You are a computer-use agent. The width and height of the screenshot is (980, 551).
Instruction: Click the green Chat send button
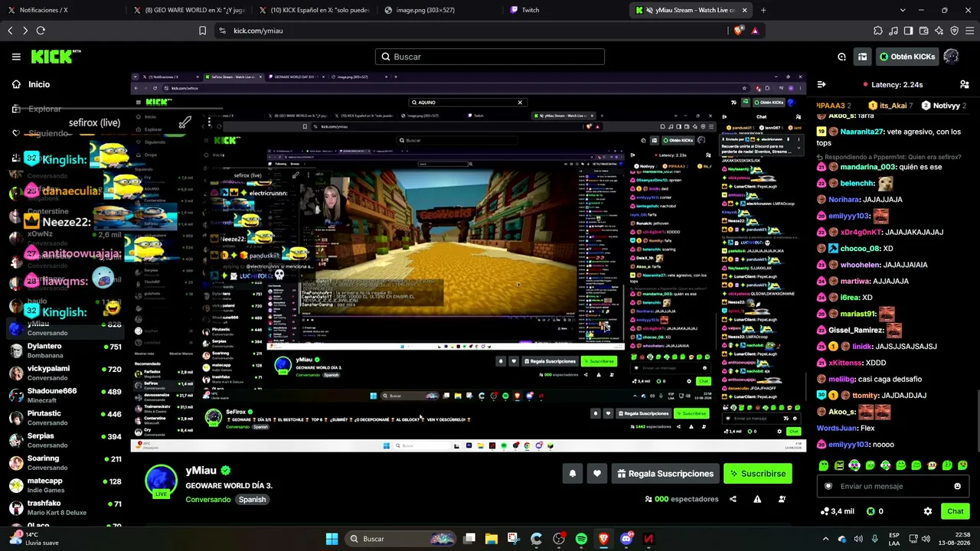pyautogui.click(x=955, y=511)
